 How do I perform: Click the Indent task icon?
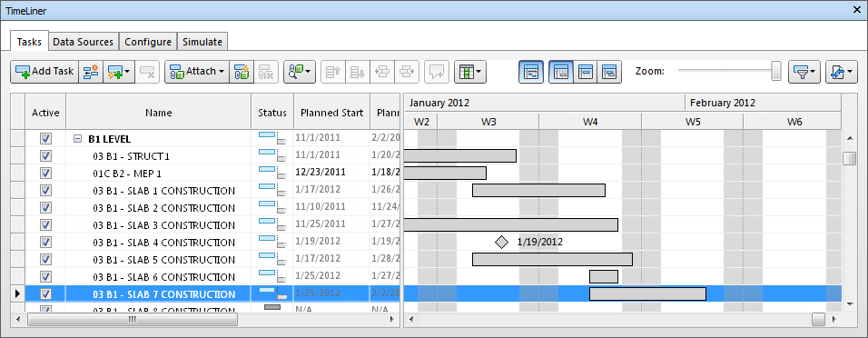coord(382,72)
